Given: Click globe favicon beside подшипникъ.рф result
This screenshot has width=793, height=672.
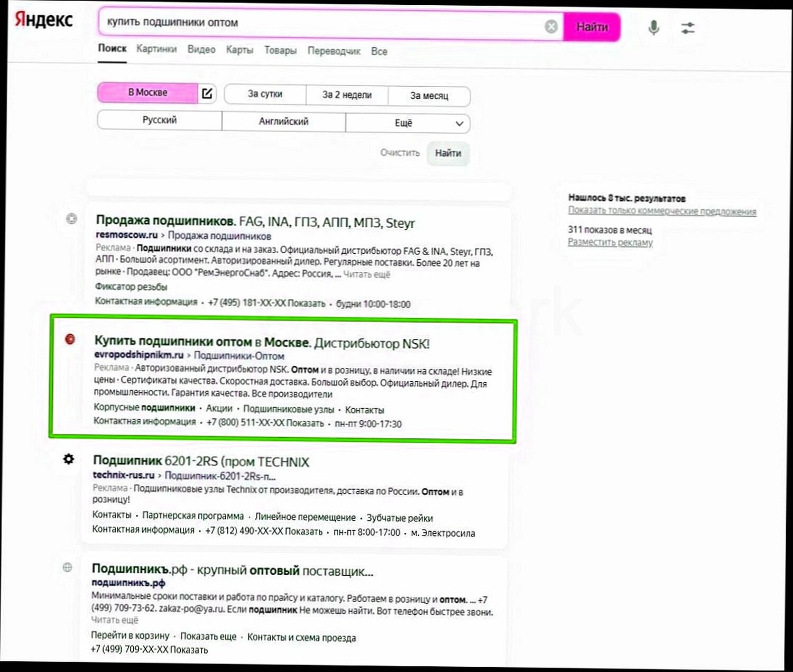Looking at the screenshot, I should (x=67, y=567).
